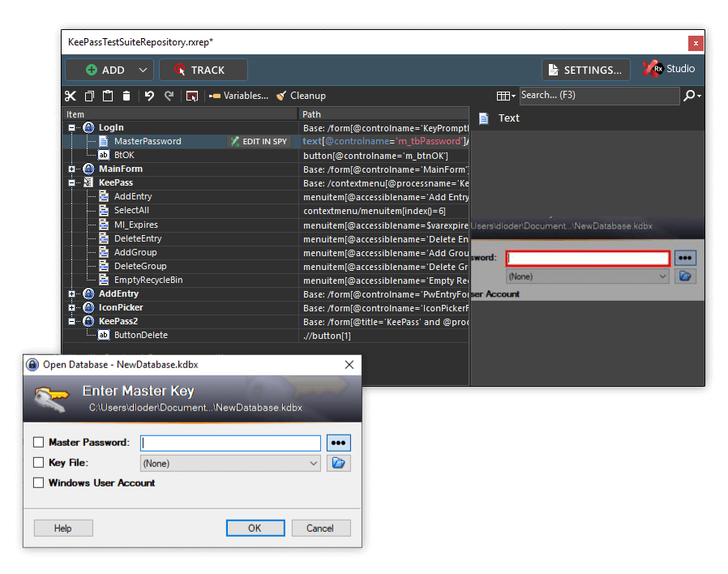The width and height of the screenshot is (728, 574).
Task: Click the key file browse folder icon
Action: click(x=339, y=463)
